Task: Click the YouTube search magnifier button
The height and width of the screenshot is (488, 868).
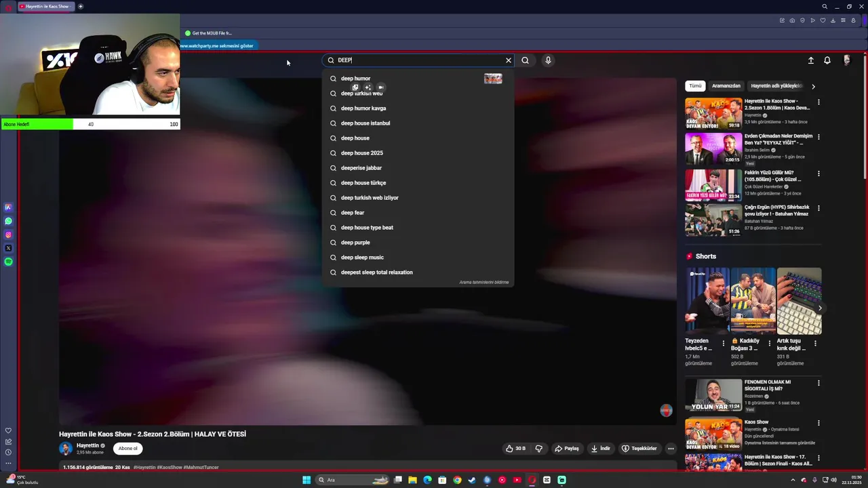Action: (525, 60)
